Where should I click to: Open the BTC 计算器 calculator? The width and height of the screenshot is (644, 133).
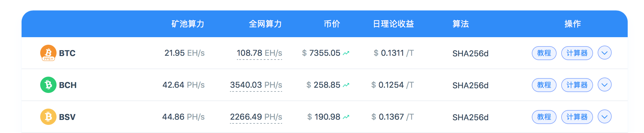[577, 53]
